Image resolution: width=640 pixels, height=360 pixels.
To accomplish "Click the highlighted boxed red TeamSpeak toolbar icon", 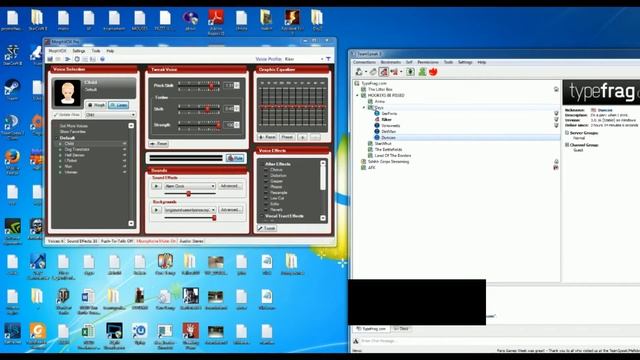I will pos(384,72).
